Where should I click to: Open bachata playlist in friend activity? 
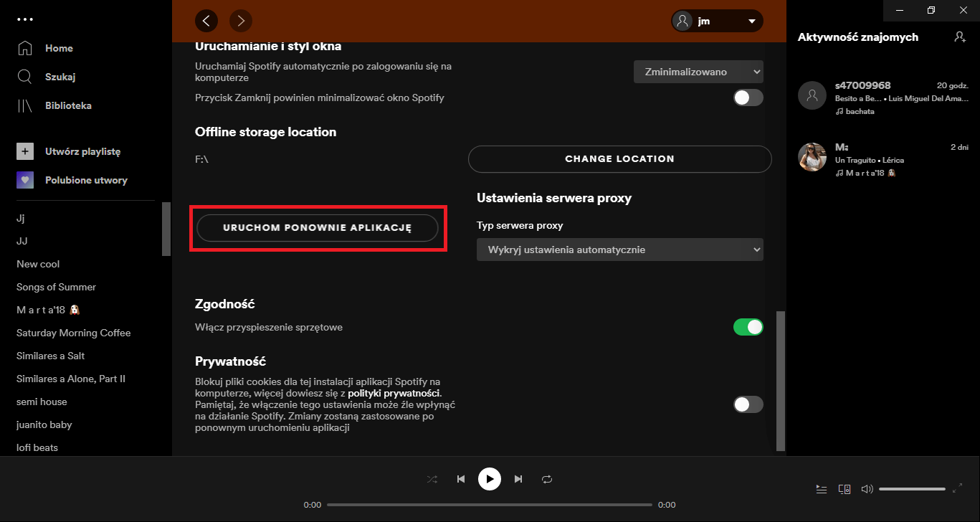[x=859, y=111]
